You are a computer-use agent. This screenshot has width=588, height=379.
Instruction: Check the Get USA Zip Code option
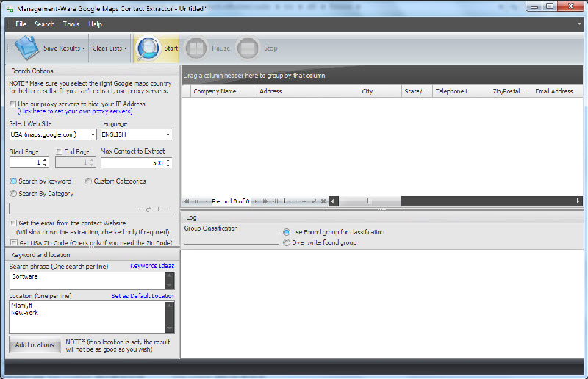tap(13, 243)
